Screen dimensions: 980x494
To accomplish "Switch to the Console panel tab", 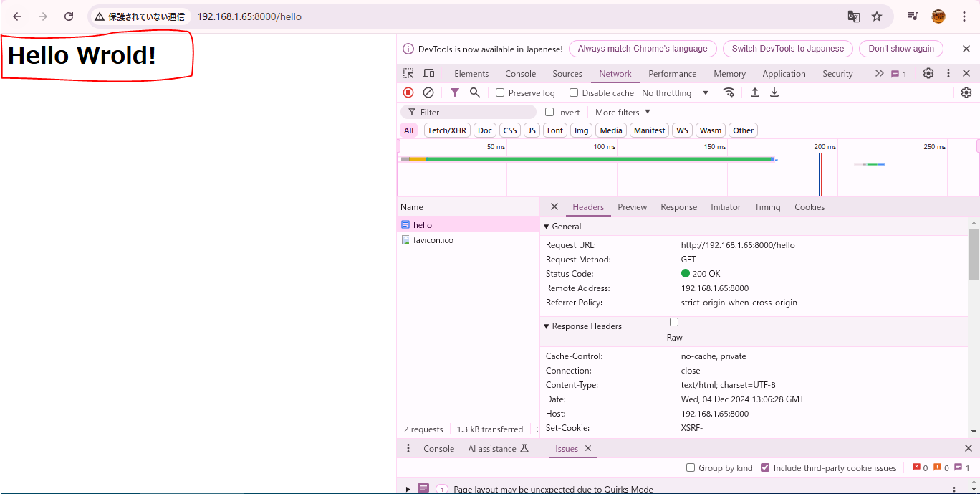I will click(x=521, y=73).
